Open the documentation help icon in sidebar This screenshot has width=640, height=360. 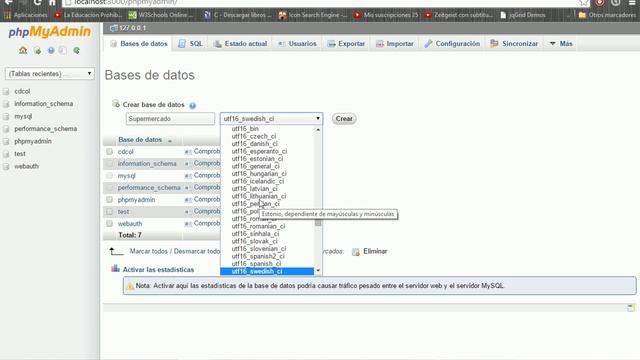coord(51,51)
